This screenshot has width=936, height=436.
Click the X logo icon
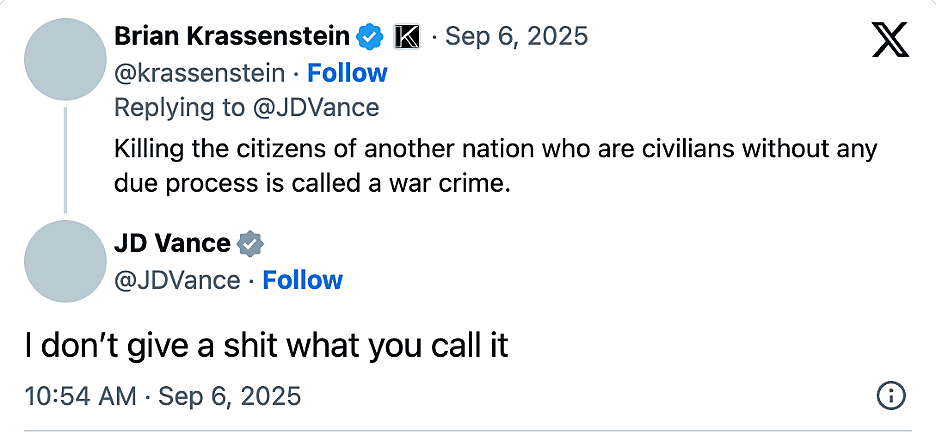(890, 40)
